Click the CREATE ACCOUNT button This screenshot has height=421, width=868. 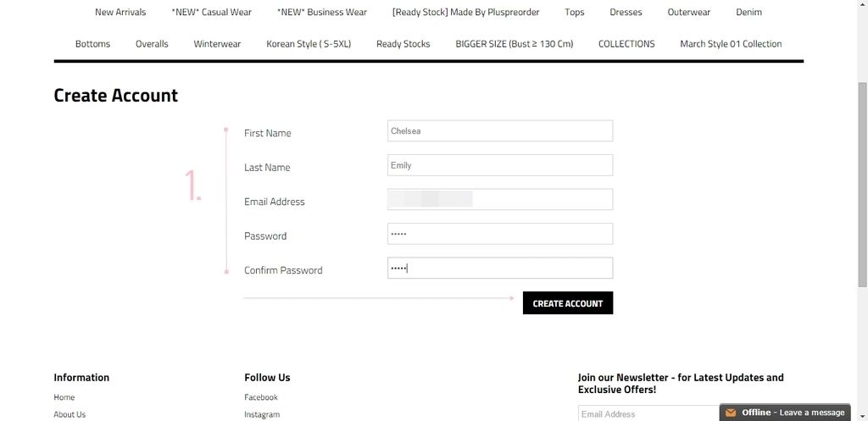[x=567, y=303]
